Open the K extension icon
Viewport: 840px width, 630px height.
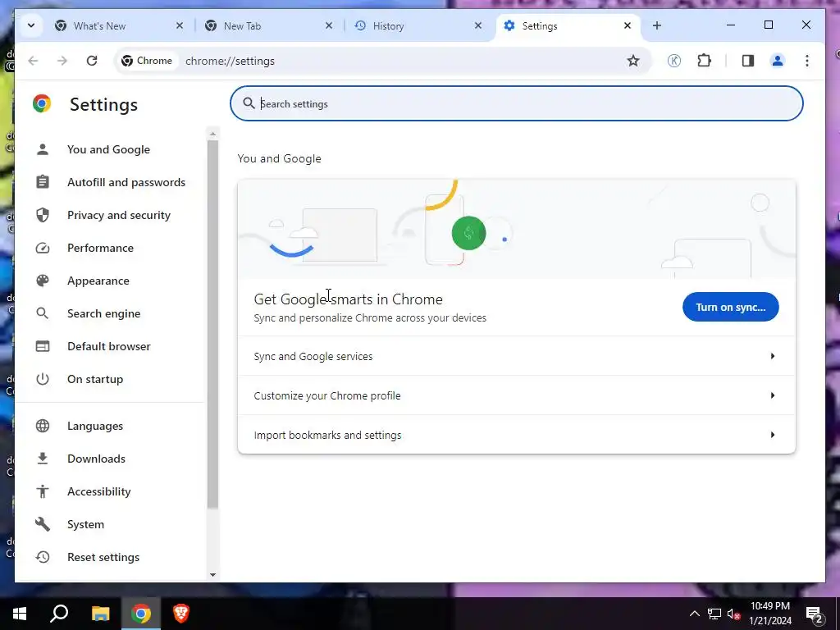point(674,61)
